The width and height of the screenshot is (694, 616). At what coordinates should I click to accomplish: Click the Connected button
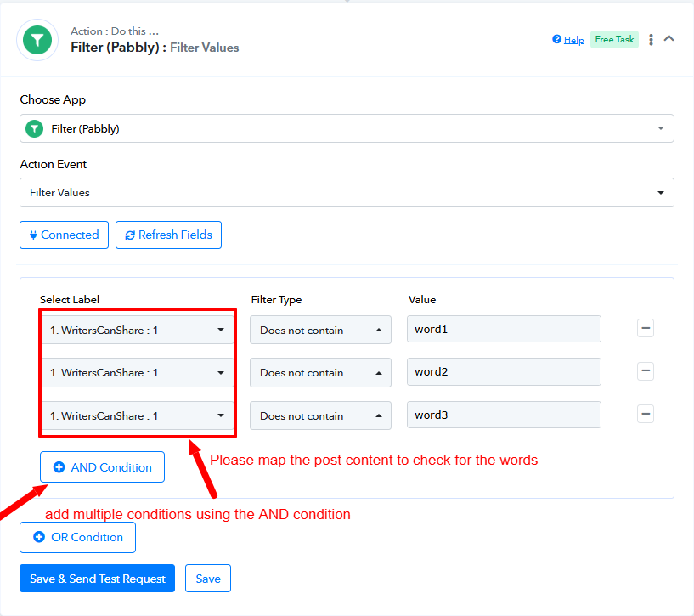(x=65, y=235)
